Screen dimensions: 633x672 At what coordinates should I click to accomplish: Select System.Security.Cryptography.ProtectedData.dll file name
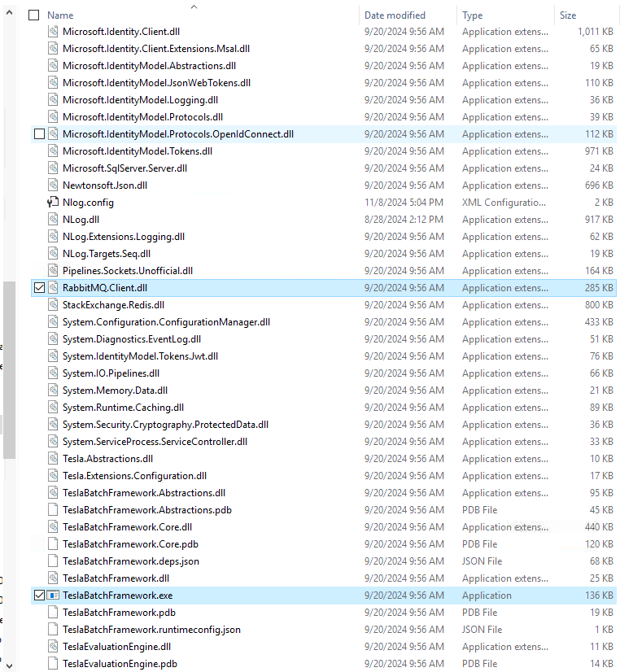tap(165, 425)
